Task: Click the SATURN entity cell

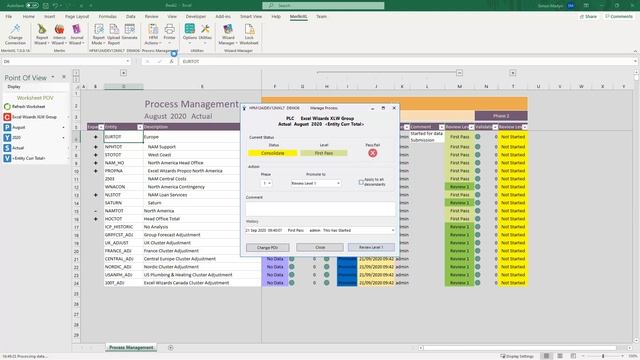Action: pos(124,203)
